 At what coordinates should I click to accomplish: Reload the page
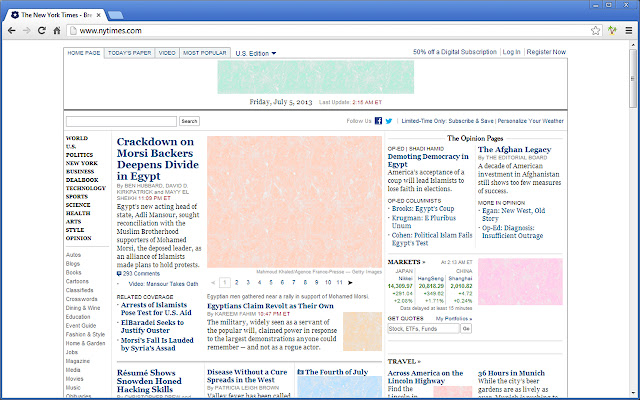[42, 31]
